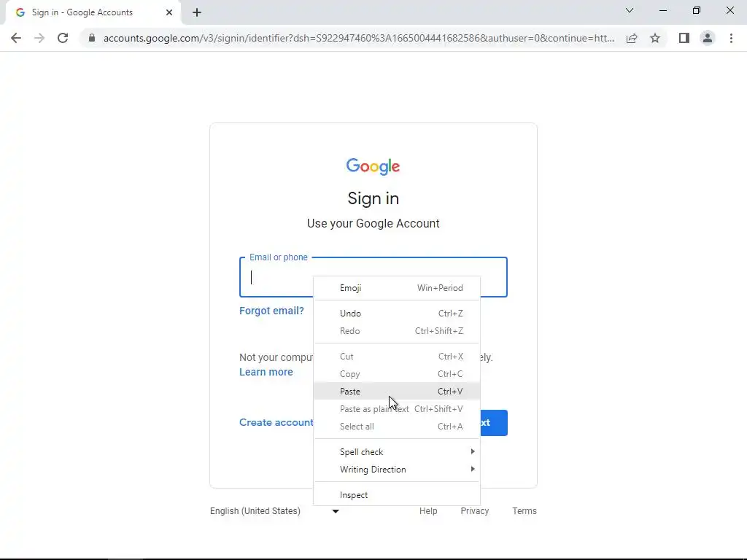Choose Select all in context menu
747x560 pixels.
396,427
